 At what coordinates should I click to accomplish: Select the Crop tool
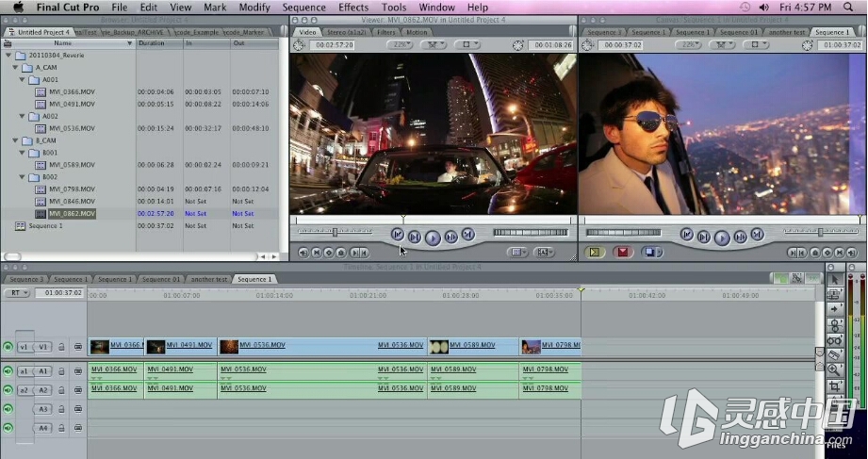[x=834, y=385]
